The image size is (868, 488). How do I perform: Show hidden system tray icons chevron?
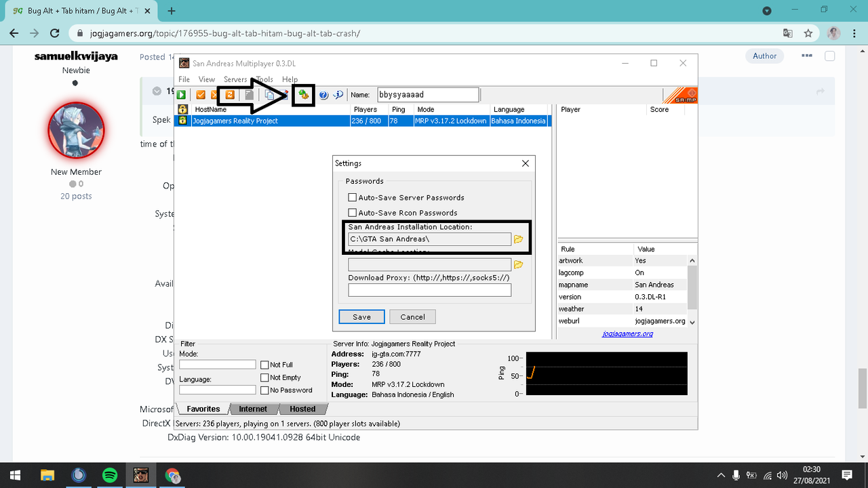[720, 475]
